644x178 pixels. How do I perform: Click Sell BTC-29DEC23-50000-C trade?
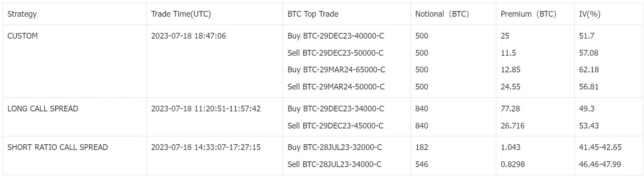click(335, 53)
